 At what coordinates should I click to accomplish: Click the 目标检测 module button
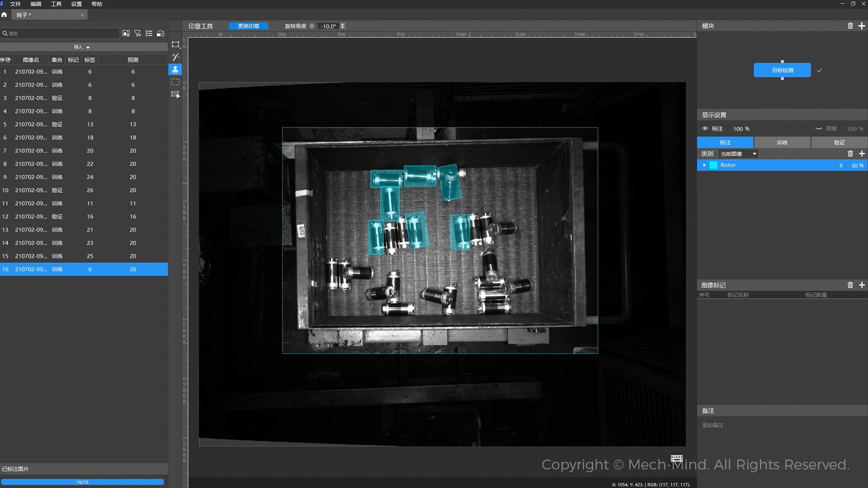[x=782, y=70]
